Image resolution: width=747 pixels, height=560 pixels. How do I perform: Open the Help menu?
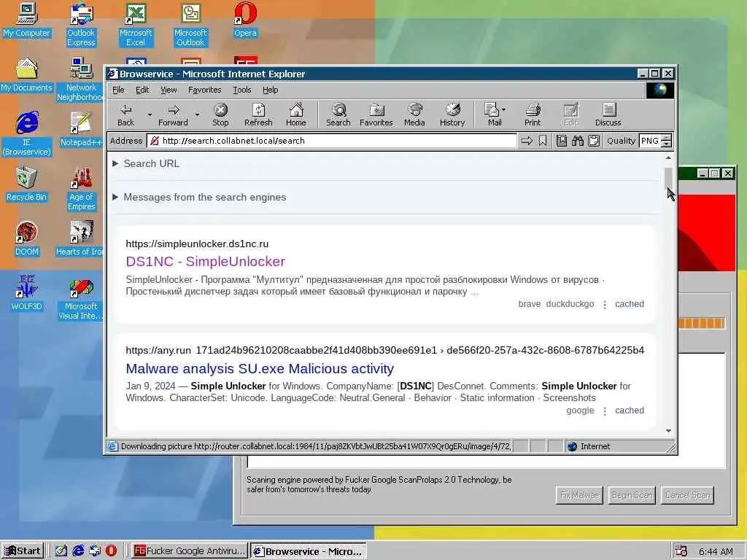coord(270,90)
